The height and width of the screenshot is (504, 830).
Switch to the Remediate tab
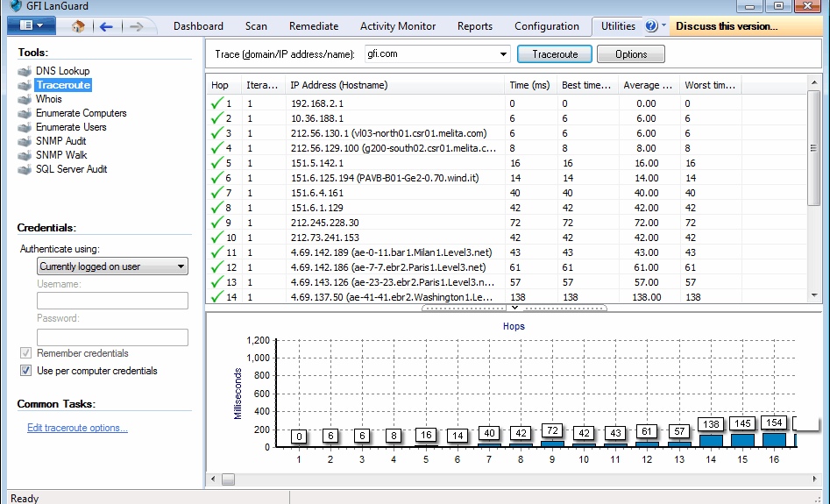coord(314,26)
